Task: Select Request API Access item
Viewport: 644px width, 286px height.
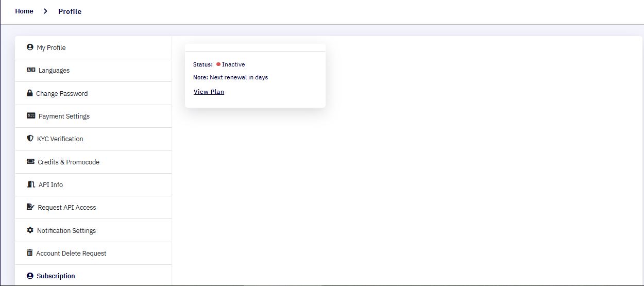Action: pyautogui.click(x=93, y=207)
